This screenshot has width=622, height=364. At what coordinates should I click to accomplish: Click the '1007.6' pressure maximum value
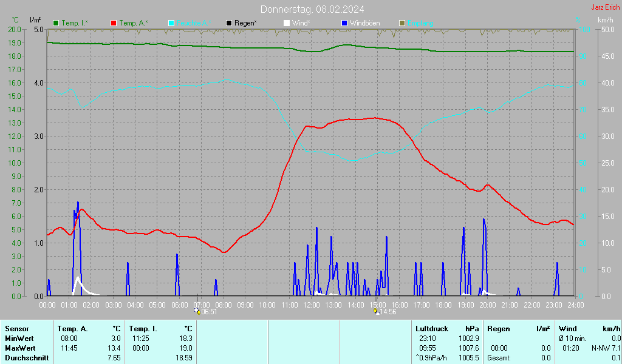coord(469,348)
